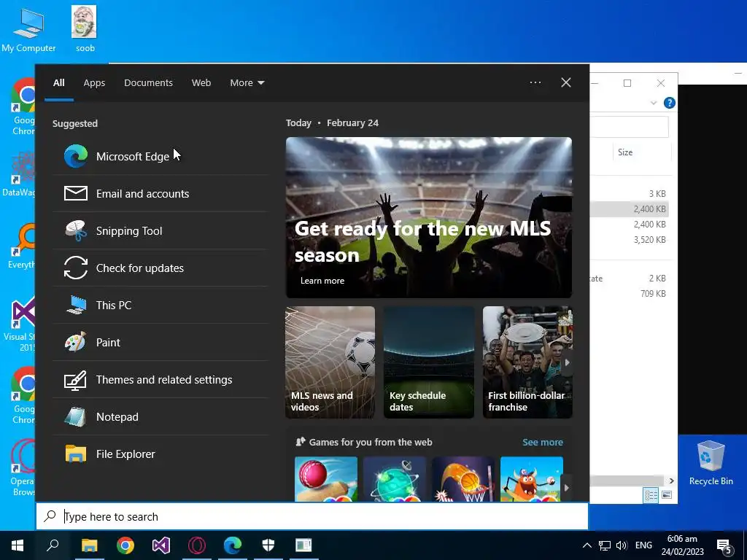
Task: Click the Explorer horizontal scrollbar right arrow
Action: 671,481
